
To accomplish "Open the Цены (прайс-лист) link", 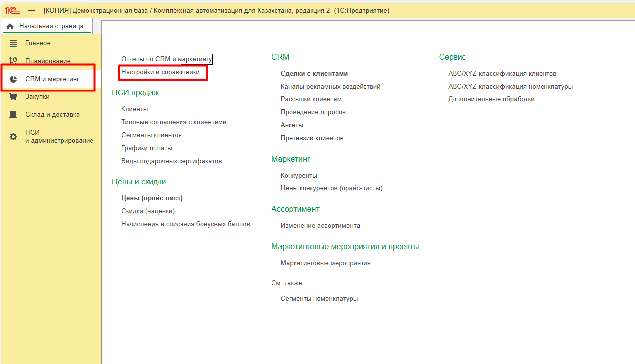I will coord(152,198).
